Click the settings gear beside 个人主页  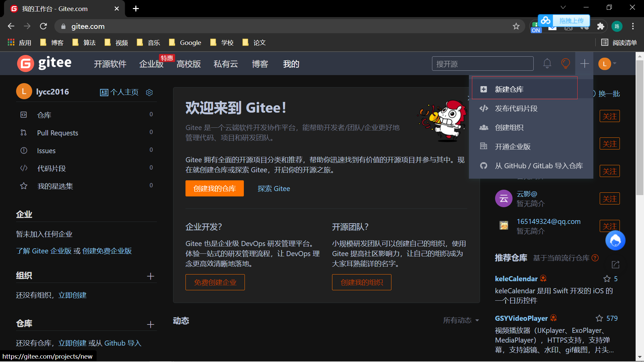point(149,92)
